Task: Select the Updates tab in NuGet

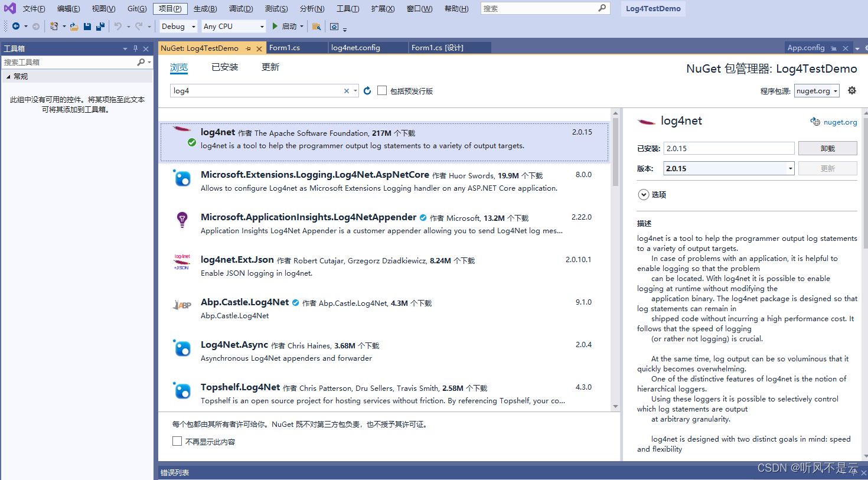Action: tap(270, 67)
